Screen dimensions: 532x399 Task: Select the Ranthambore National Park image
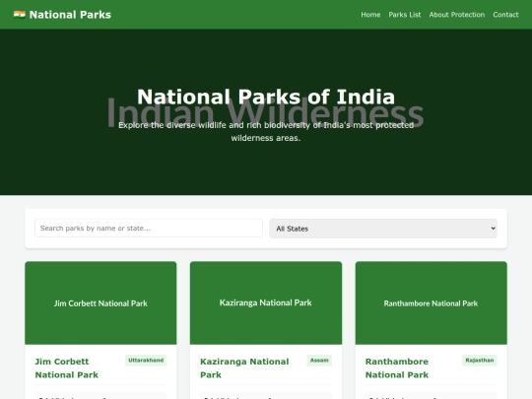(432, 303)
